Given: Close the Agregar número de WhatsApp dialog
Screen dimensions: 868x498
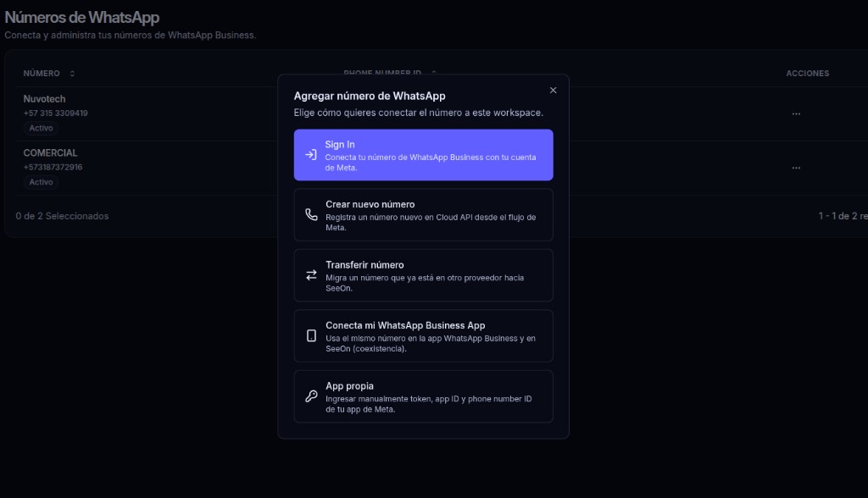Looking at the screenshot, I should tap(553, 90).
